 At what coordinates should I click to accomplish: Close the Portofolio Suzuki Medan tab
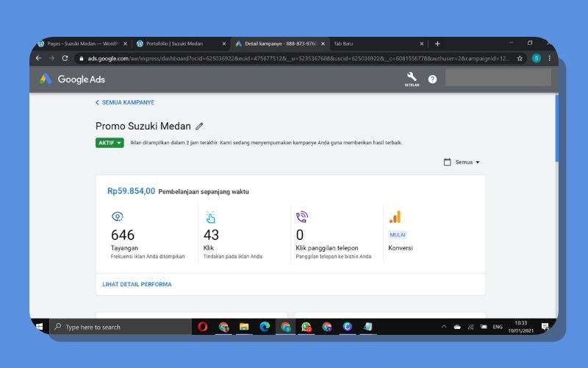click(x=224, y=43)
